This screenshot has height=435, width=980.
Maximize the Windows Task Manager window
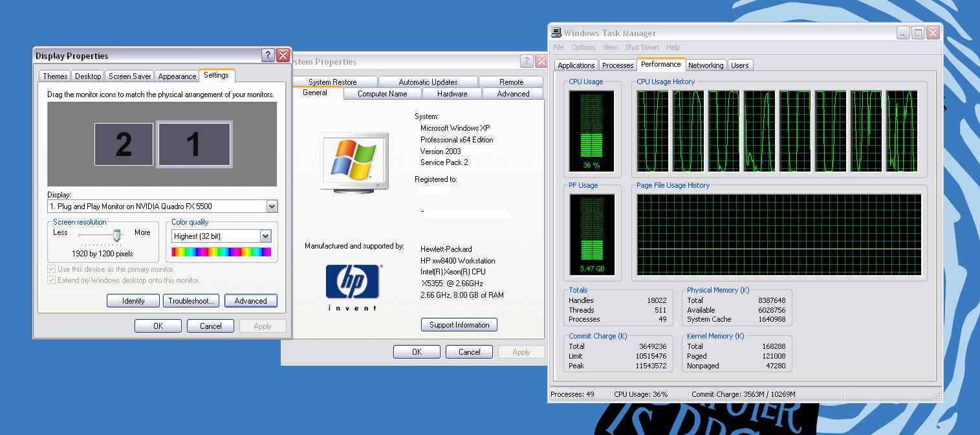click(x=918, y=33)
